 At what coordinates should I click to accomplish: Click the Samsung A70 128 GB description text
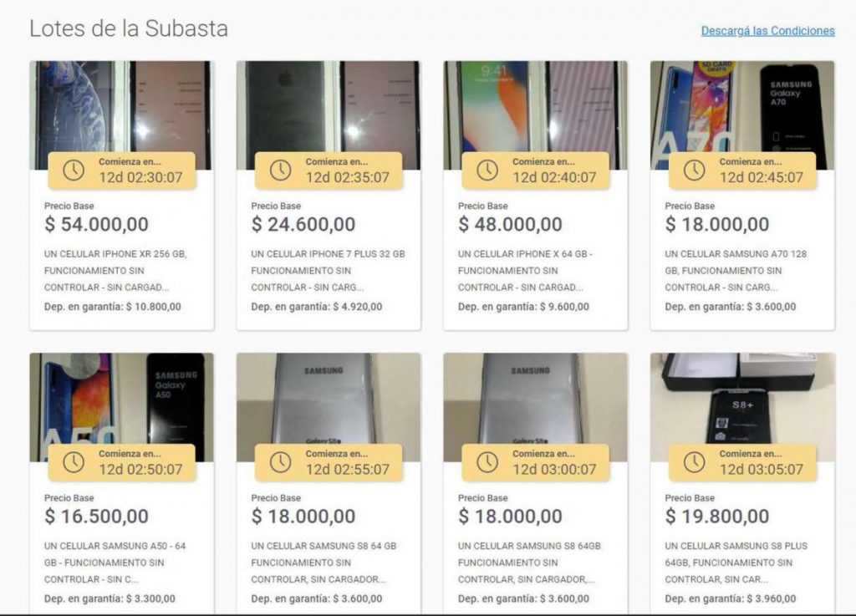[736, 271]
